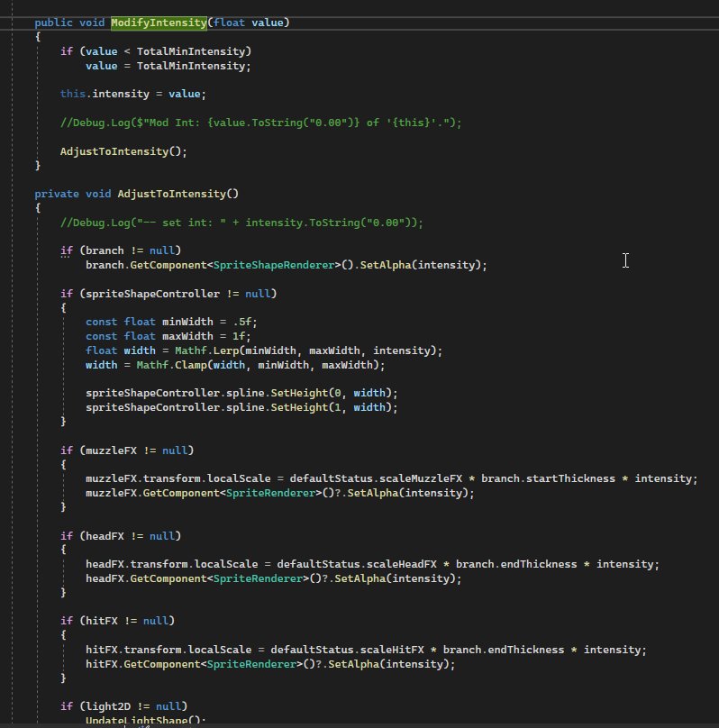The image size is (719, 728).
Task: Click minWidth in its const declaration
Action: 187,322
